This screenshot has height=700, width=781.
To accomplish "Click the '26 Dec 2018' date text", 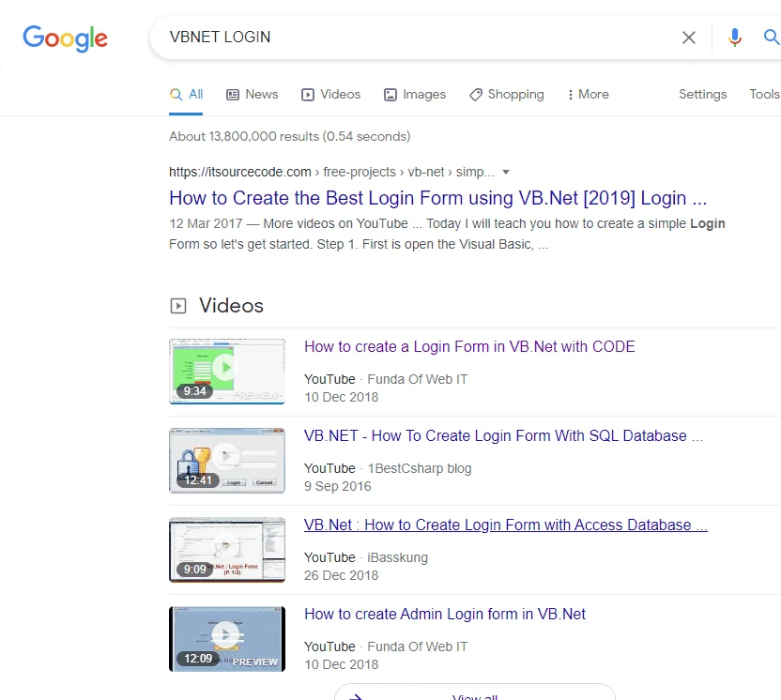I will pos(341,575).
